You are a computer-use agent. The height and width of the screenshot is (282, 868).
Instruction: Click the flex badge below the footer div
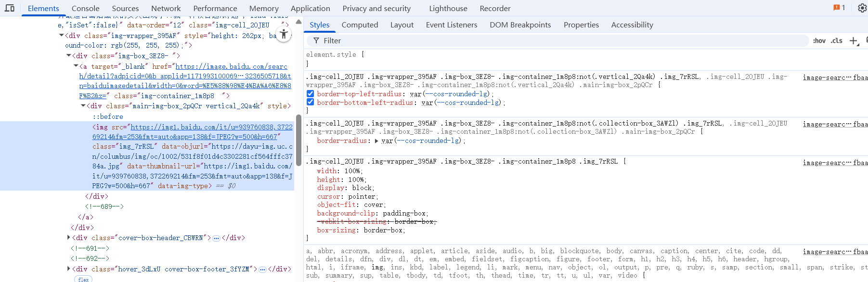[x=83, y=279]
